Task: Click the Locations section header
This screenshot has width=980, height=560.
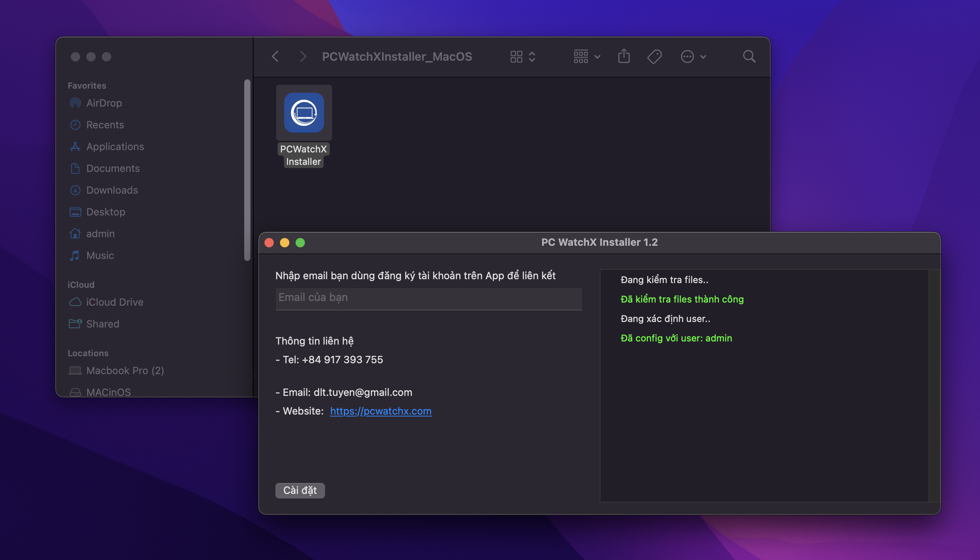Action: click(88, 353)
